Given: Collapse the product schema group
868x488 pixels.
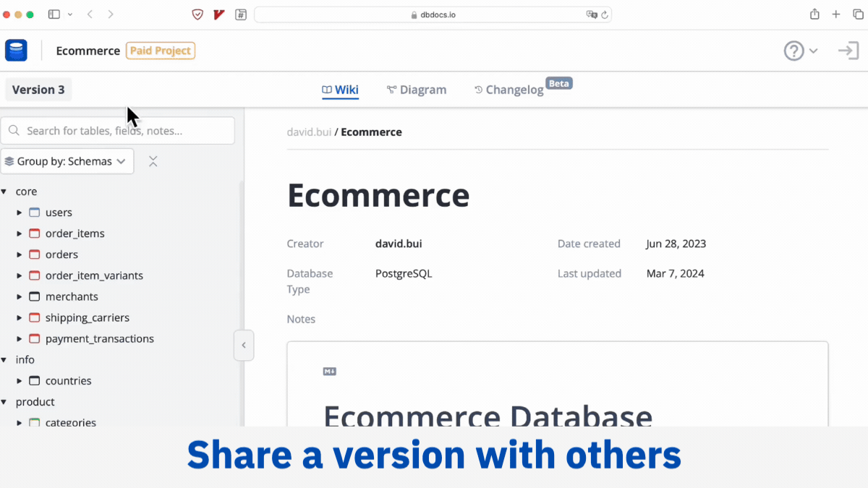Looking at the screenshot, I should click(x=4, y=401).
